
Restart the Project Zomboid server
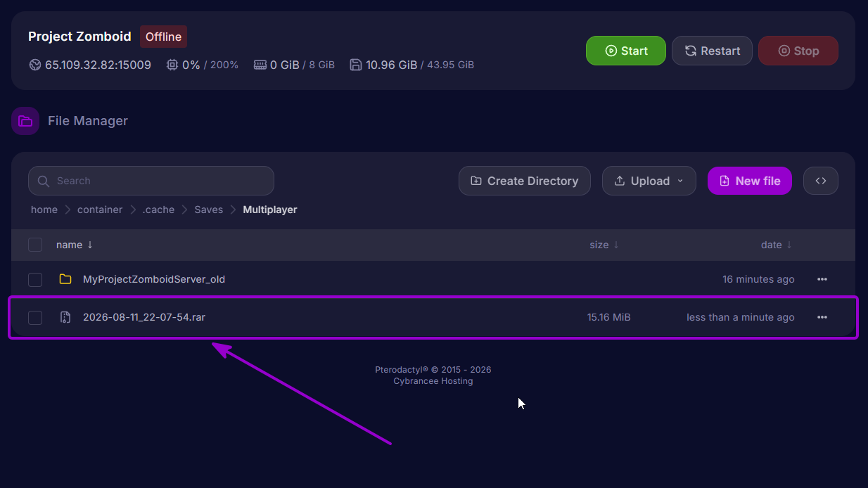[x=712, y=51]
